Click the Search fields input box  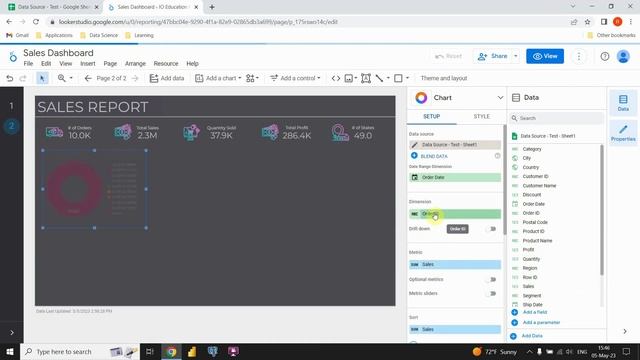(x=557, y=118)
